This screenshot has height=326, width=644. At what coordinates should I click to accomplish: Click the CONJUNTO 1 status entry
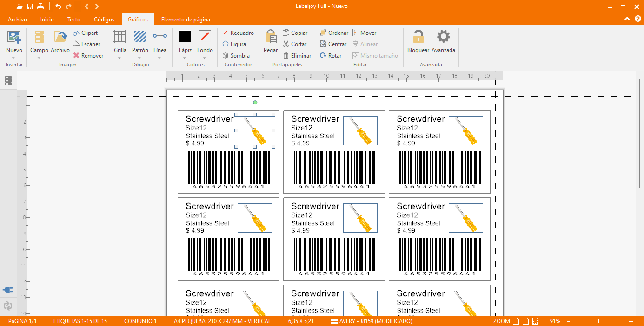tap(140, 321)
